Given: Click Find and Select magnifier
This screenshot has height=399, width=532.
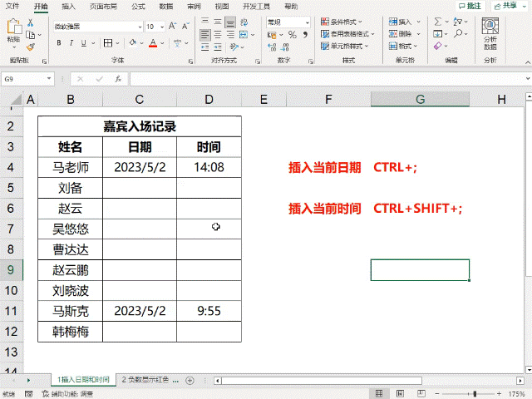Looking at the screenshot, I should coord(458,33).
